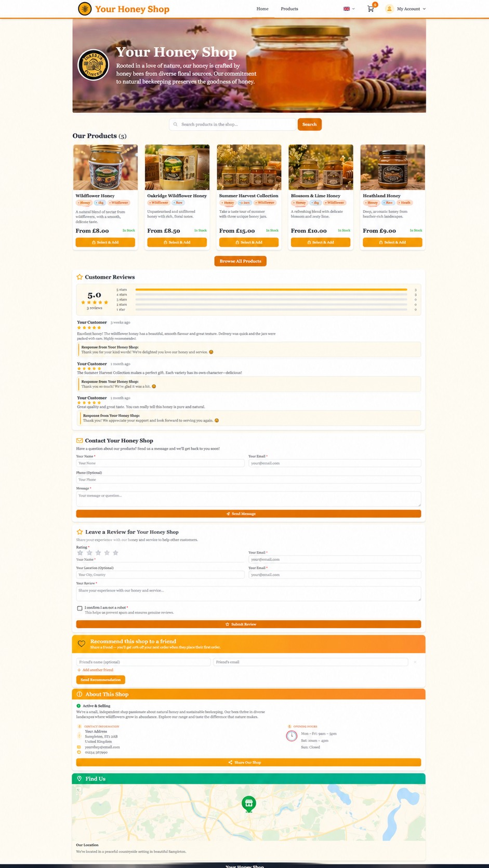Viewport: 489px width, 868px height.
Task: Click Select & Add for Wildflower Honey
Action: [x=105, y=242]
